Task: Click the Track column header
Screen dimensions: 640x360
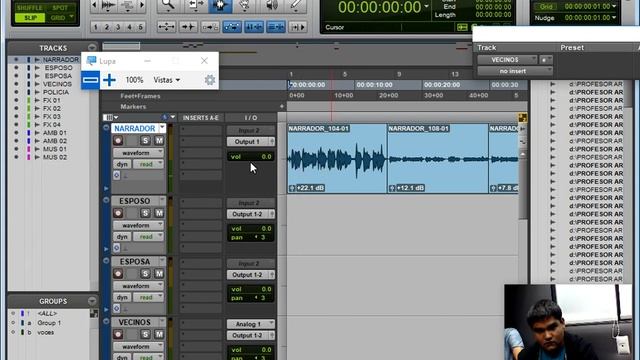Action: tap(487, 47)
